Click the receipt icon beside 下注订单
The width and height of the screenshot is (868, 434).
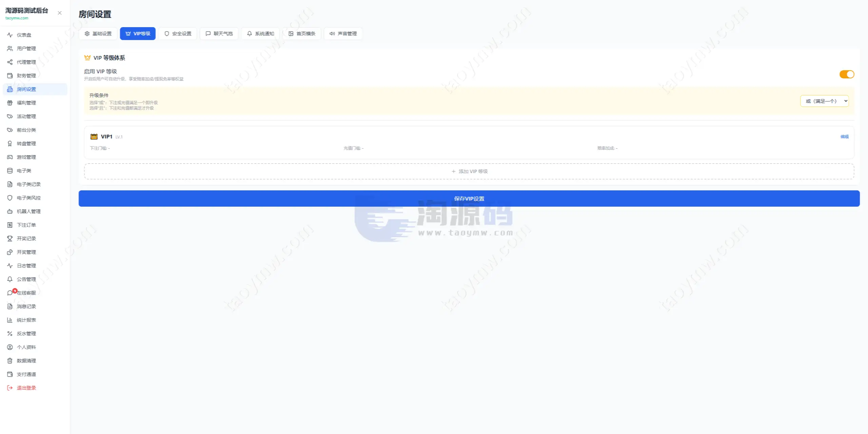(10, 225)
